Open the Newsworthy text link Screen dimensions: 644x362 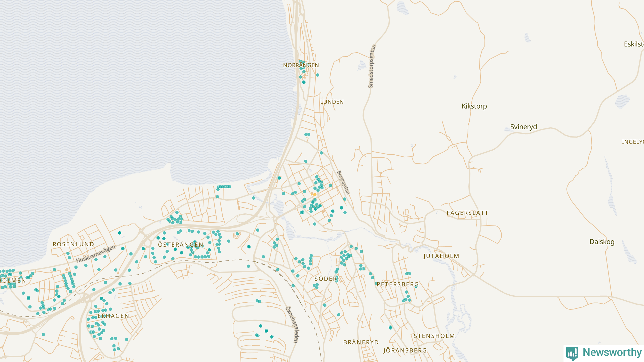(x=612, y=352)
